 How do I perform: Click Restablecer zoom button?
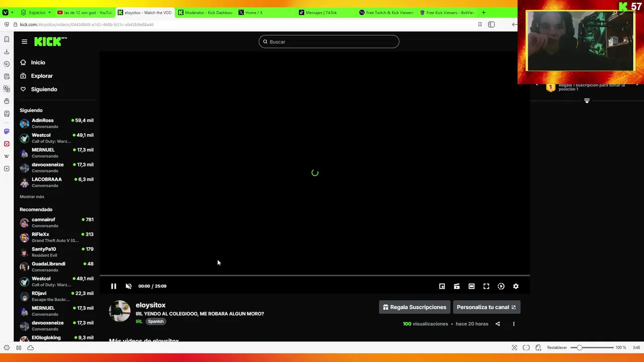557,347
